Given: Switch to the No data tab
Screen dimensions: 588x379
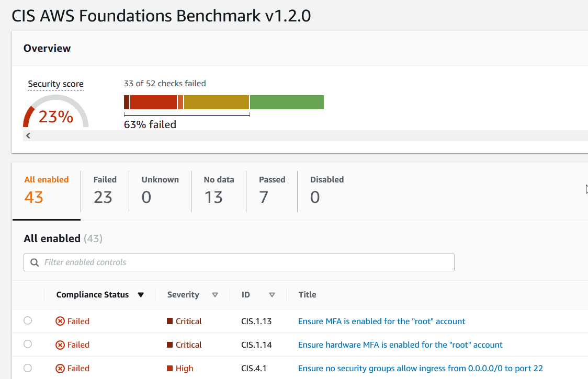Looking at the screenshot, I should tap(219, 191).
